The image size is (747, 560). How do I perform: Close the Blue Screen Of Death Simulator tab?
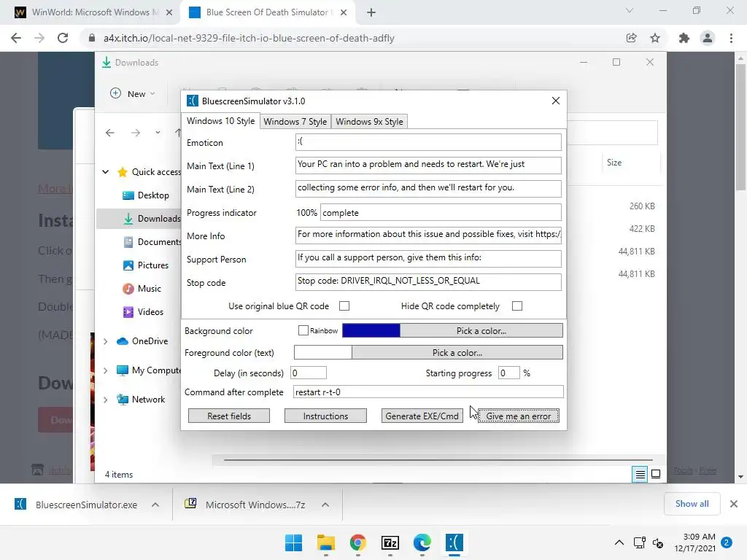pos(344,12)
